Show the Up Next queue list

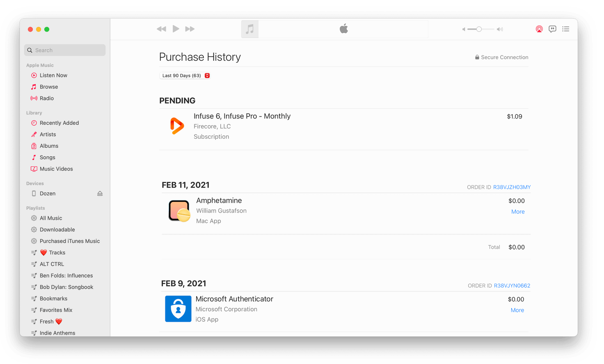coord(565,29)
